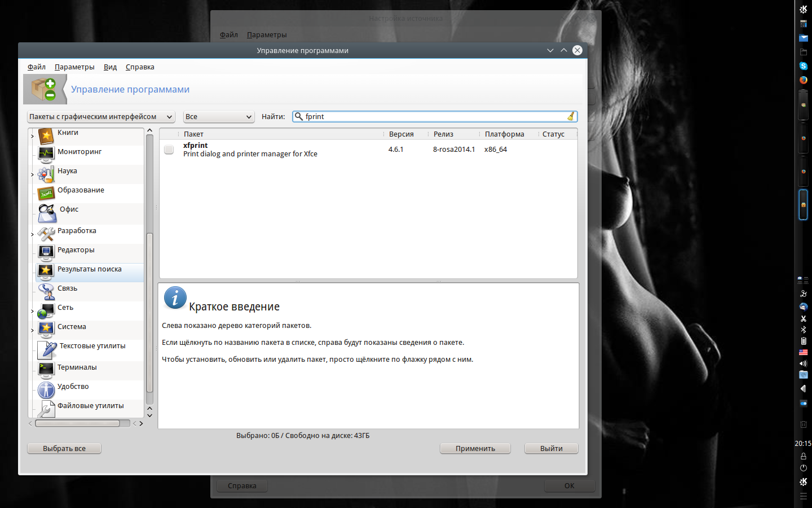The height and width of the screenshot is (508, 812).
Task: Click the Выбрать все button
Action: tap(64, 449)
